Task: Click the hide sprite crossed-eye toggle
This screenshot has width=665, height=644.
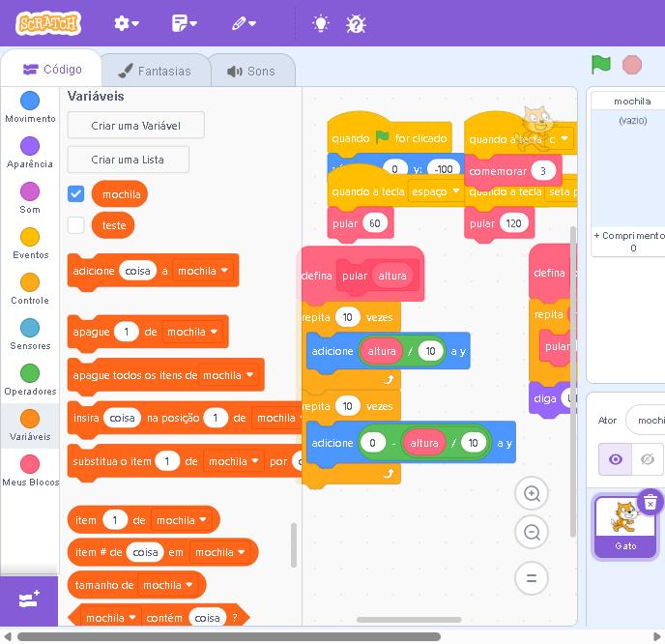Action: point(648,459)
